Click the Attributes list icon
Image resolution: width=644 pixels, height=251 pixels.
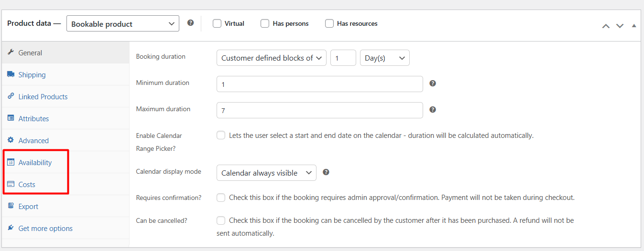coord(11,118)
